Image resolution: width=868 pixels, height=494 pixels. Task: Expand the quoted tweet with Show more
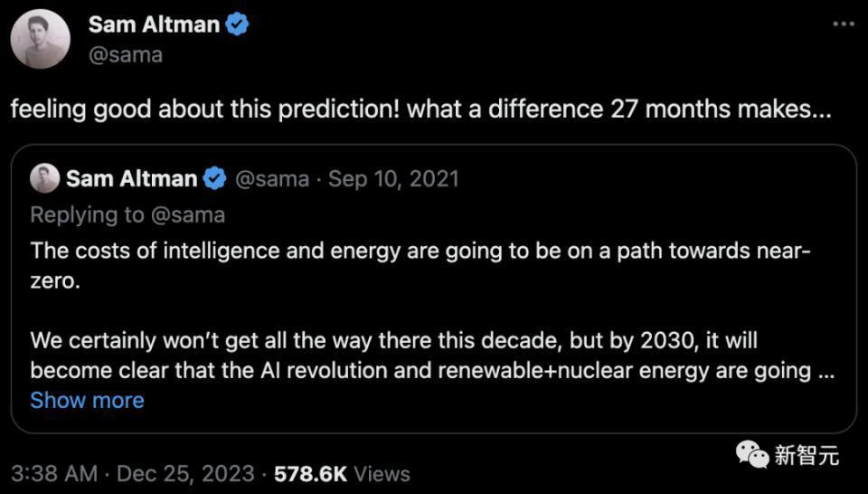[87, 400]
